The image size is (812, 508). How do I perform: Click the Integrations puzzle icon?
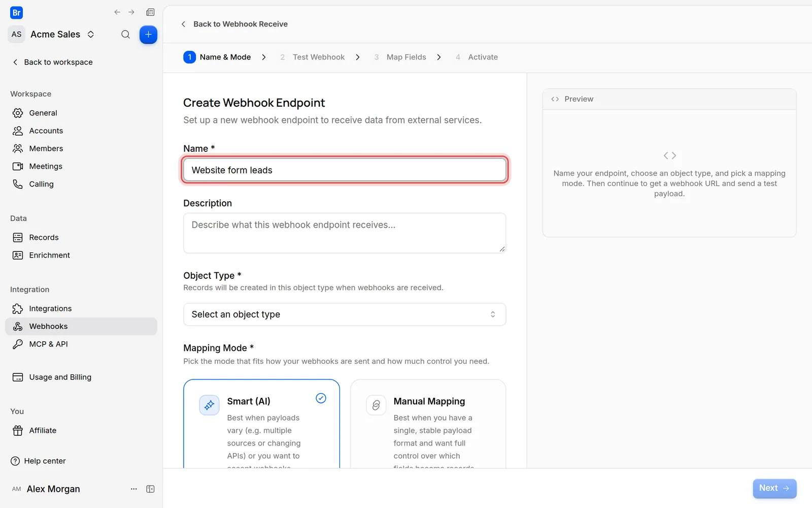18,308
